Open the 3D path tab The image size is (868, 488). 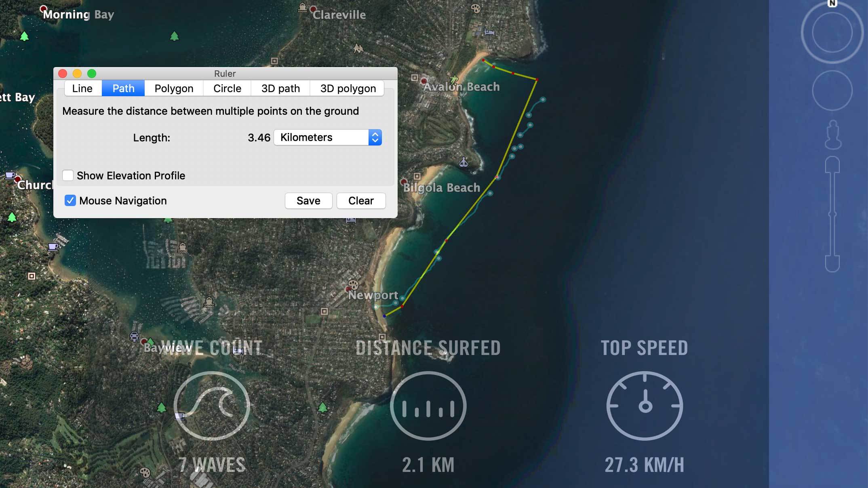(280, 88)
